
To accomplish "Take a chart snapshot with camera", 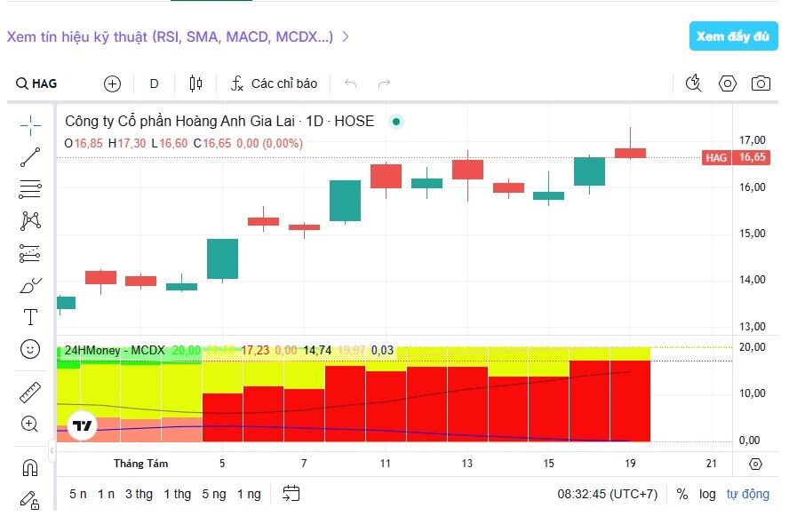I will point(761,83).
